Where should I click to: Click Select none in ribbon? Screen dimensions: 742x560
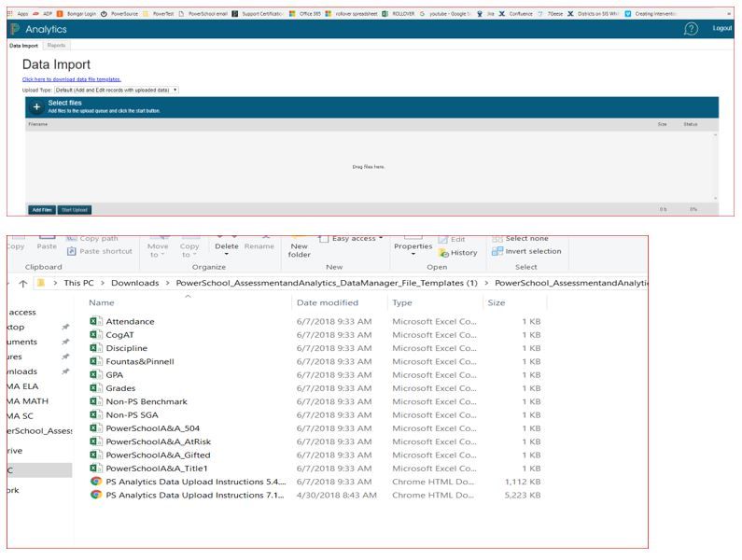[x=521, y=239]
